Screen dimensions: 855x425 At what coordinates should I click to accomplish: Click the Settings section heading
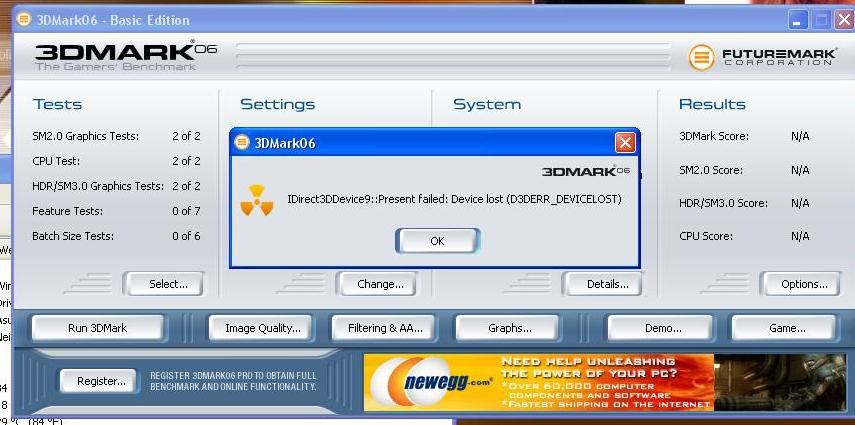tap(278, 104)
